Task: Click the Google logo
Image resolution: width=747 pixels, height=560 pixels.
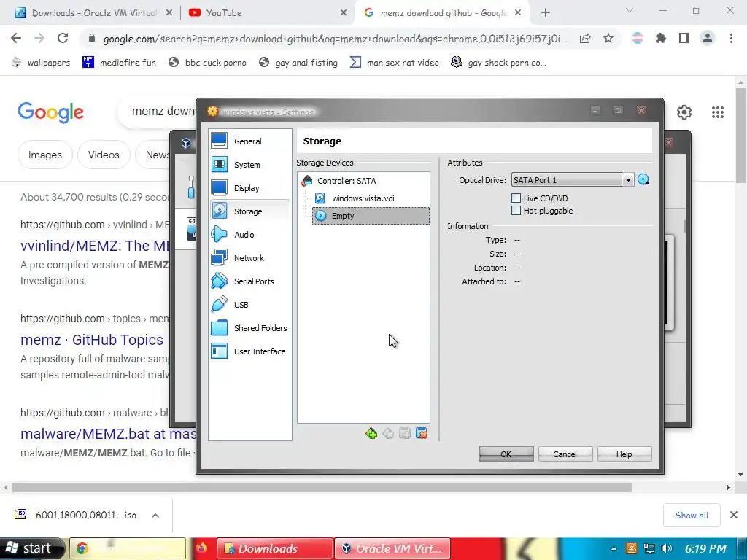Action: point(50,112)
